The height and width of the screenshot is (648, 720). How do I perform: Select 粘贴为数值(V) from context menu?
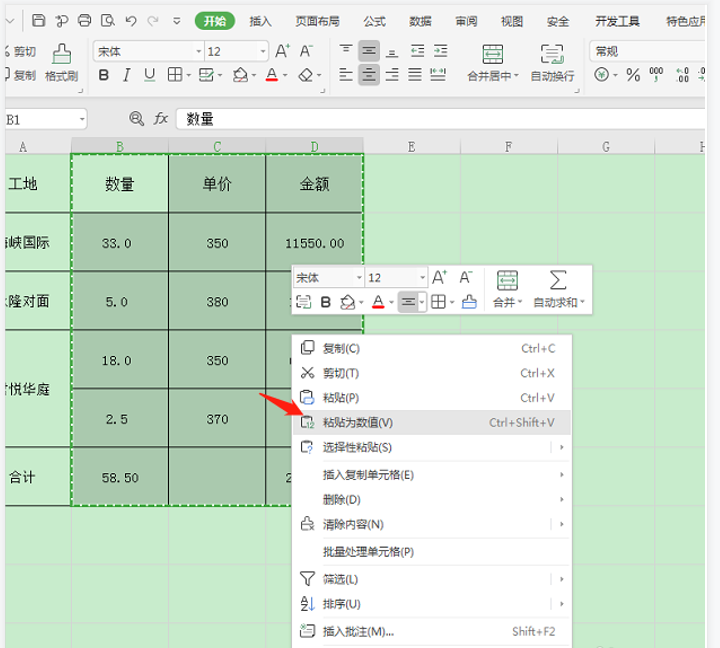357,422
